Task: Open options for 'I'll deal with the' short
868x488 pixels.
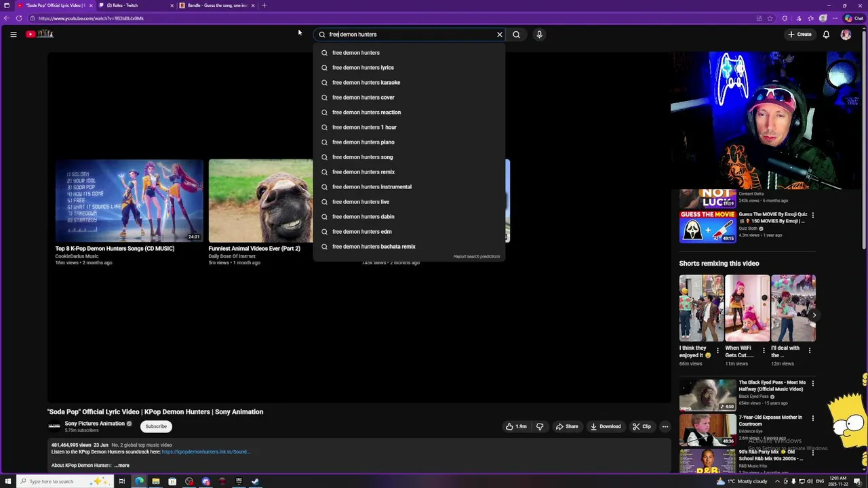Action: tap(809, 351)
